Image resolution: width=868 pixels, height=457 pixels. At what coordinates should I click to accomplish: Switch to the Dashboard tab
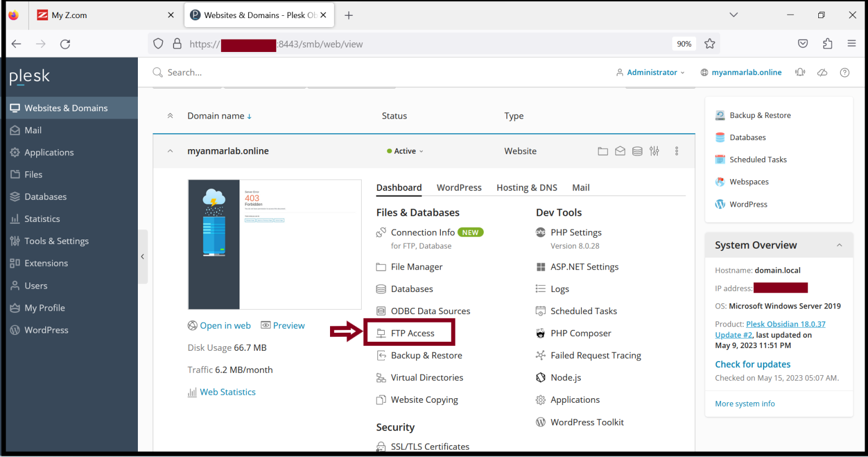(x=399, y=188)
